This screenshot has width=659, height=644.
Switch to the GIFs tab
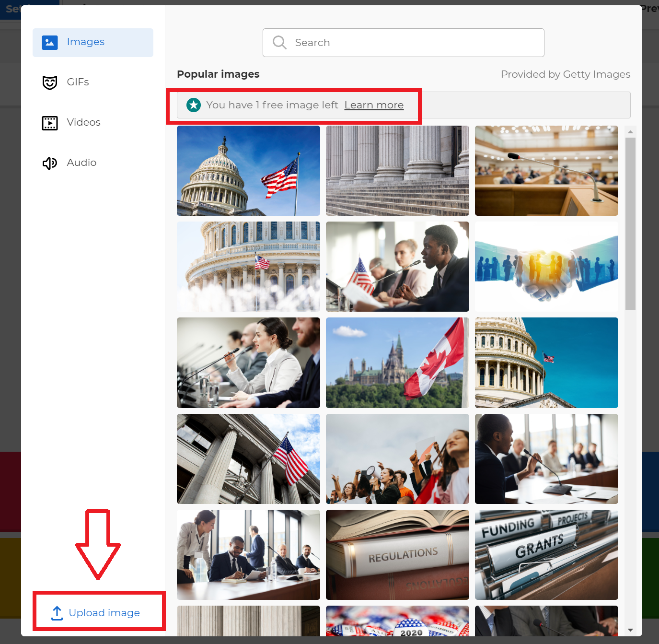[93, 82]
